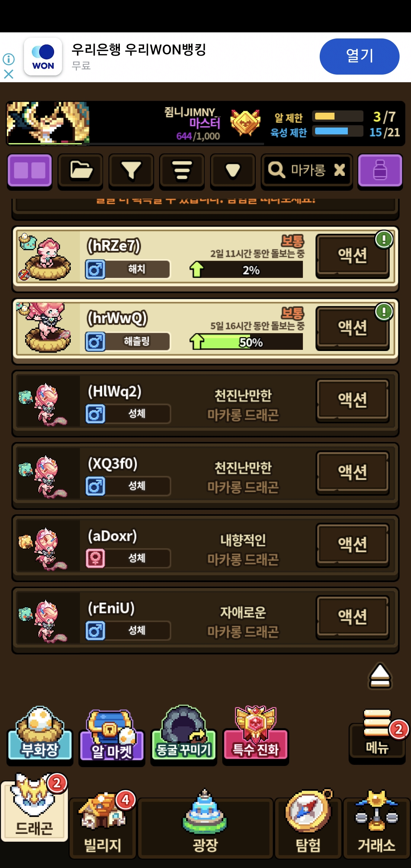Viewport: 411px width, 868px height.
Task: Open the 동굴 꾸미기 cave decorate icon
Action: pos(183,735)
